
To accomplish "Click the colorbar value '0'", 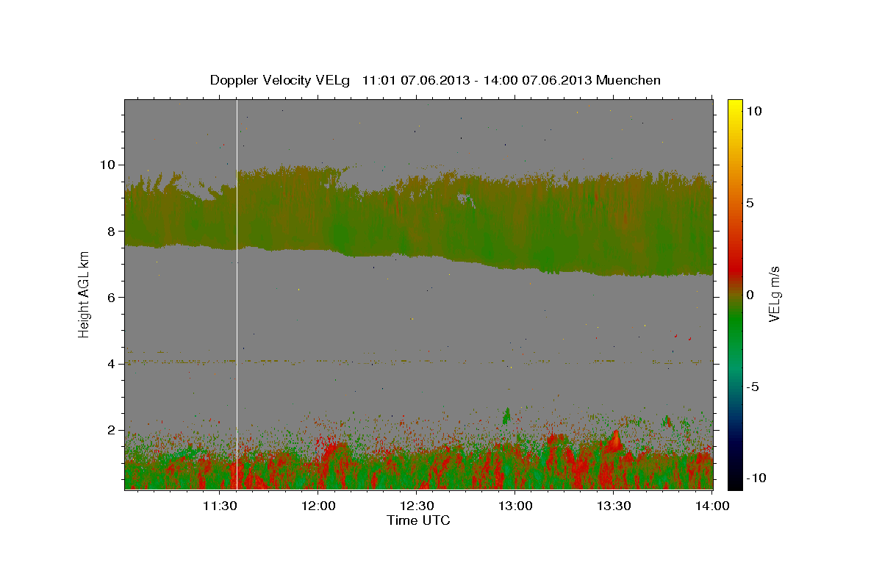I will tap(750, 294).
